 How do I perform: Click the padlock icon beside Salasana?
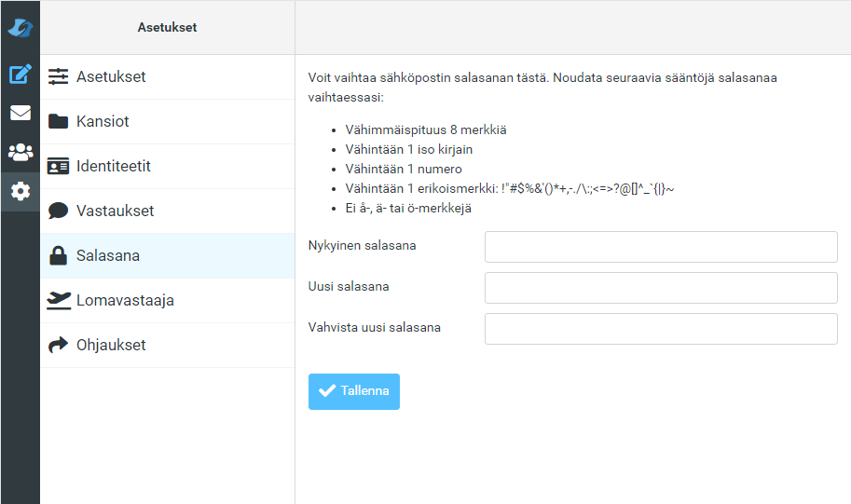pos(58,255)
